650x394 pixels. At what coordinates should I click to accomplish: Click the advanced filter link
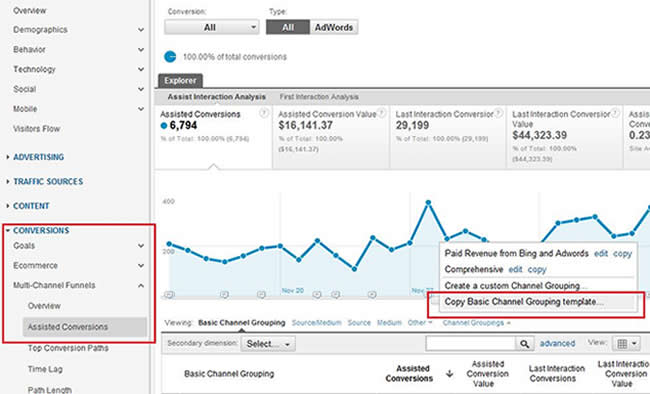pos(557,343)
